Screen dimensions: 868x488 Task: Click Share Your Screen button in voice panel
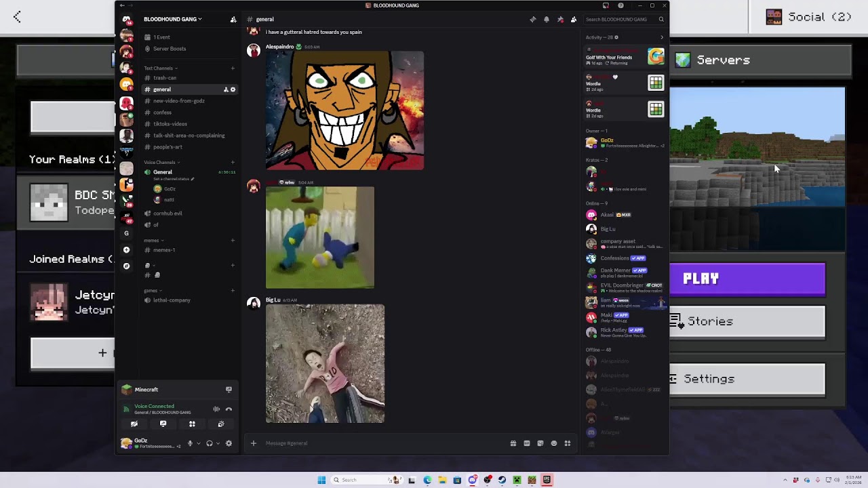tap(163, 424)
